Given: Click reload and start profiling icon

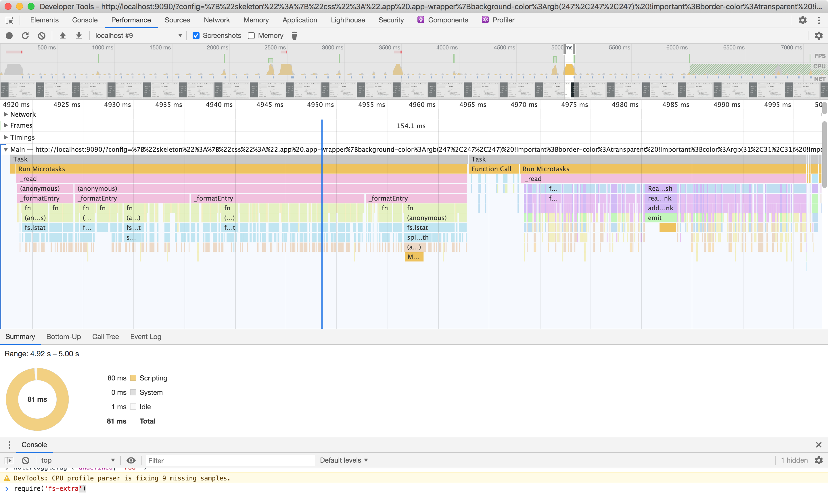Looking at the screenshot, I should 26,36.
